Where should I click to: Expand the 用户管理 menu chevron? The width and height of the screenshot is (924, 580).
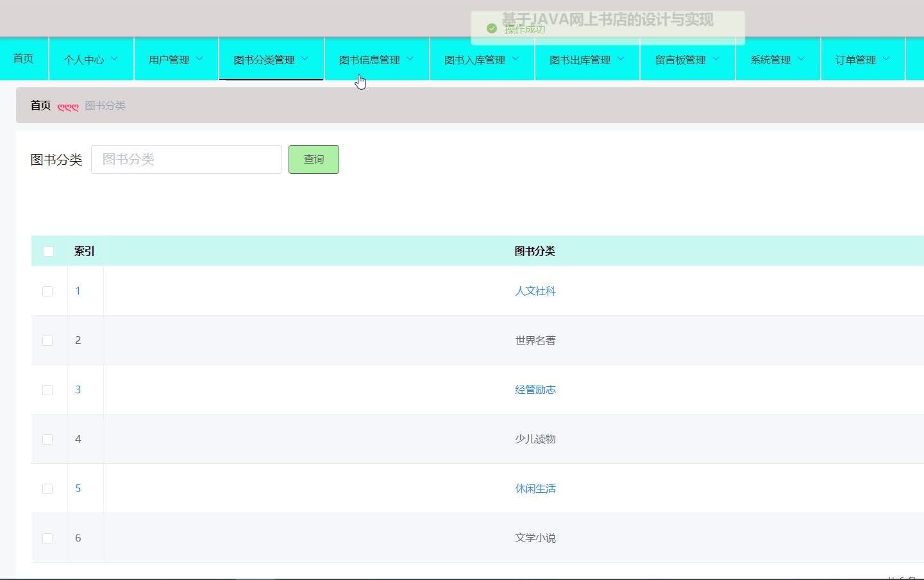point(199,59)
